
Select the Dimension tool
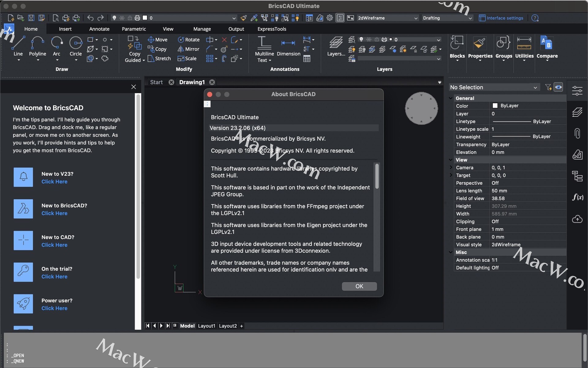288,47
